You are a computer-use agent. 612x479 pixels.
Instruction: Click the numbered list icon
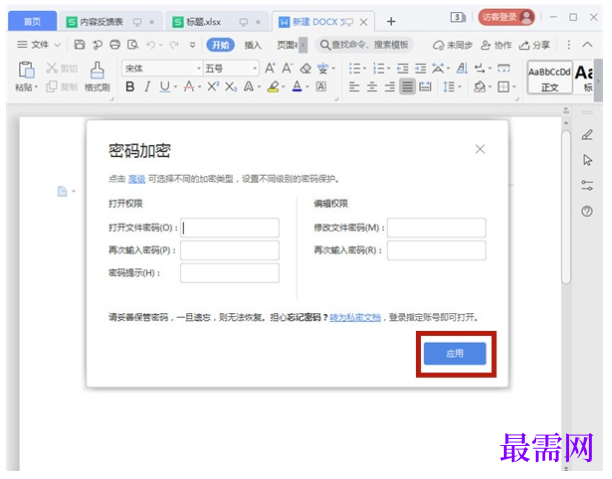(378, 69)
